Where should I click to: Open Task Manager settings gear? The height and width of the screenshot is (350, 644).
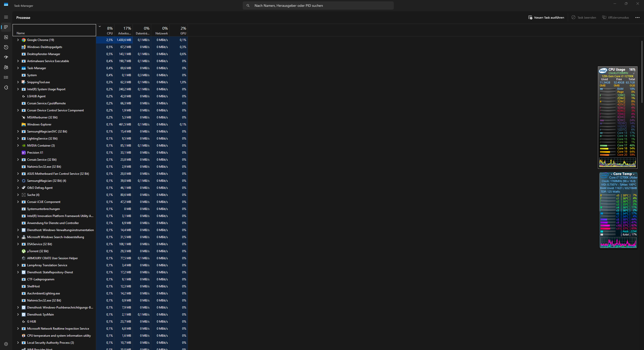6,344
